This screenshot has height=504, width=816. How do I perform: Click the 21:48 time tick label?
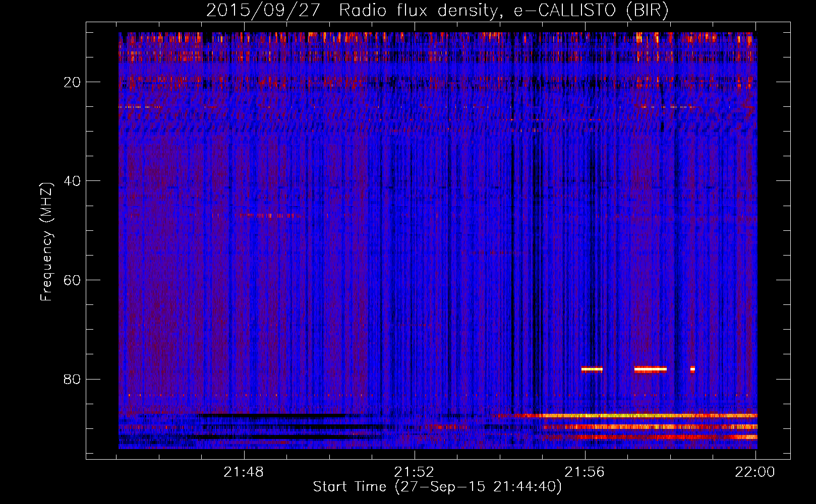[244, 472]
